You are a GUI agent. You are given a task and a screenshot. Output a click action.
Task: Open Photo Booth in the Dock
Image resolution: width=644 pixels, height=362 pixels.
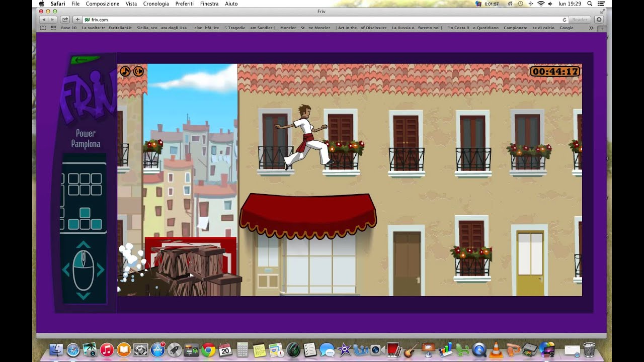pos(393,350)
